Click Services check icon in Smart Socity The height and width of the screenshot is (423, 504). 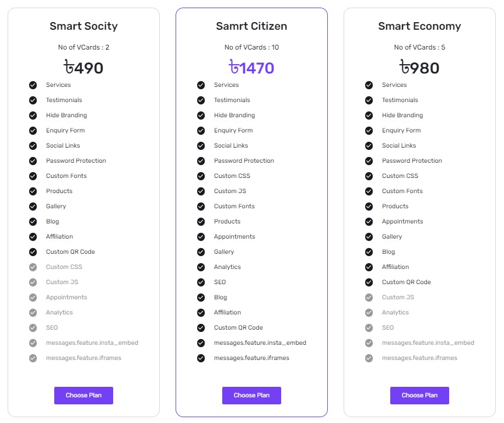pos(33,85)
